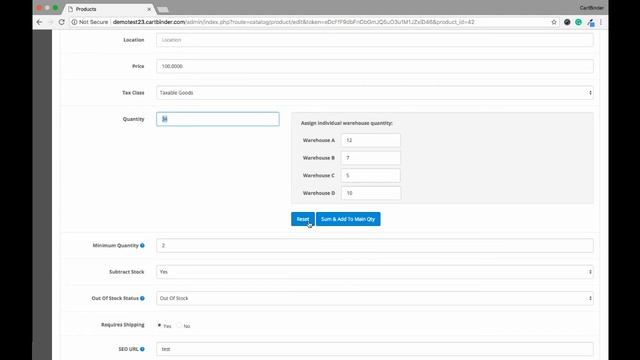
Task: Select Yes for Requires Shipping
Action: point(159,325)
